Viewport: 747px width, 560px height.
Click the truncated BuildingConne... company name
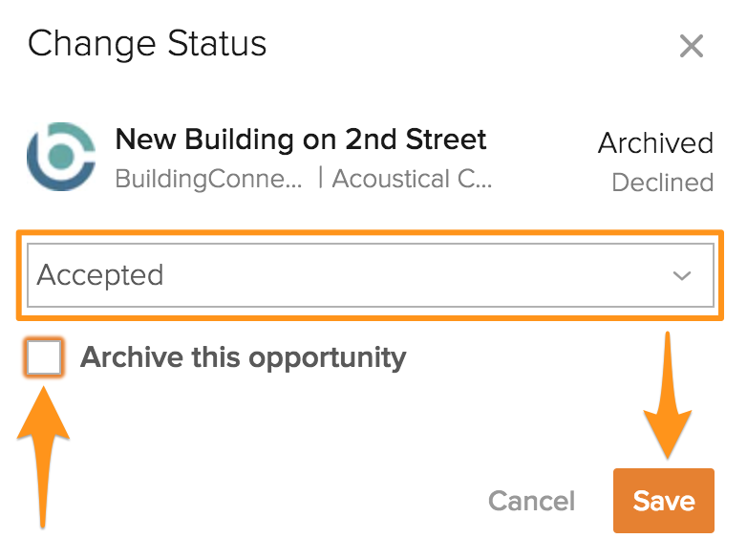208,180
